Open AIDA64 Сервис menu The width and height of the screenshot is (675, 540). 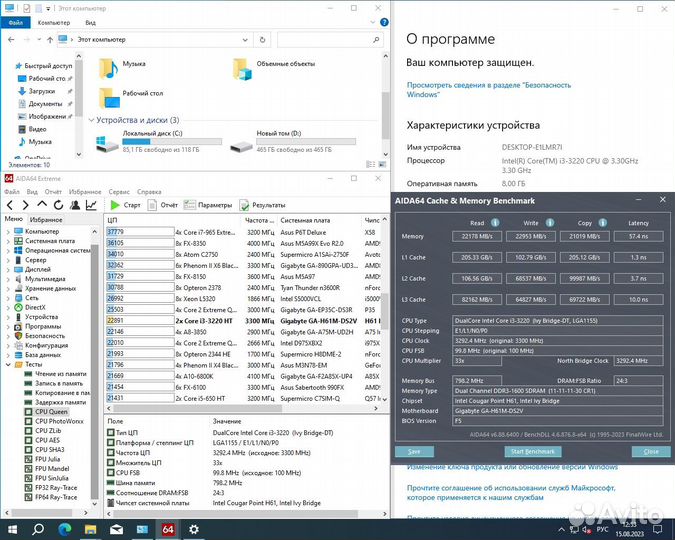tap(119, 192)
